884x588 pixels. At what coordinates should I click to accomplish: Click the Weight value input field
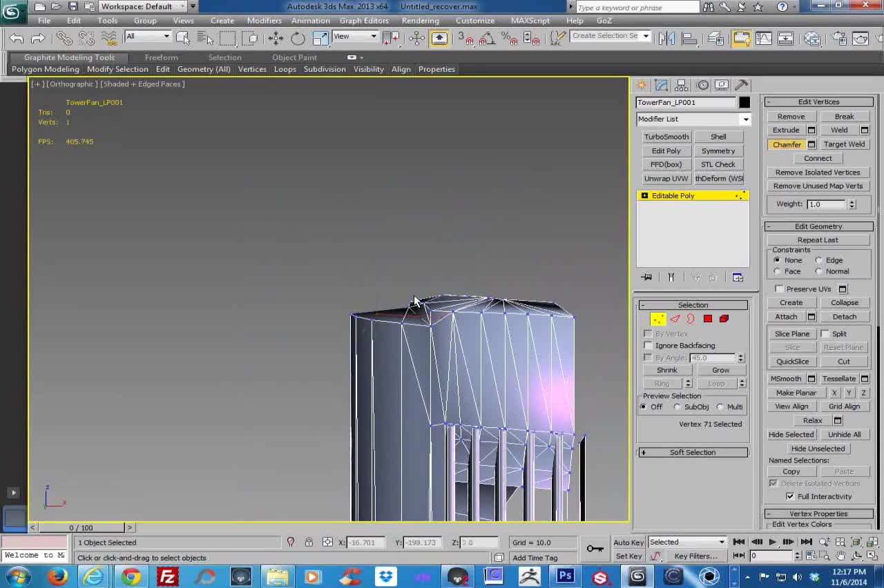point(826,204)
